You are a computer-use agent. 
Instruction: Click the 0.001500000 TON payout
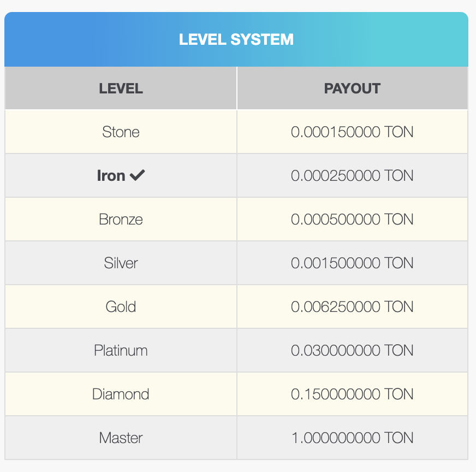tap(352, 263)
